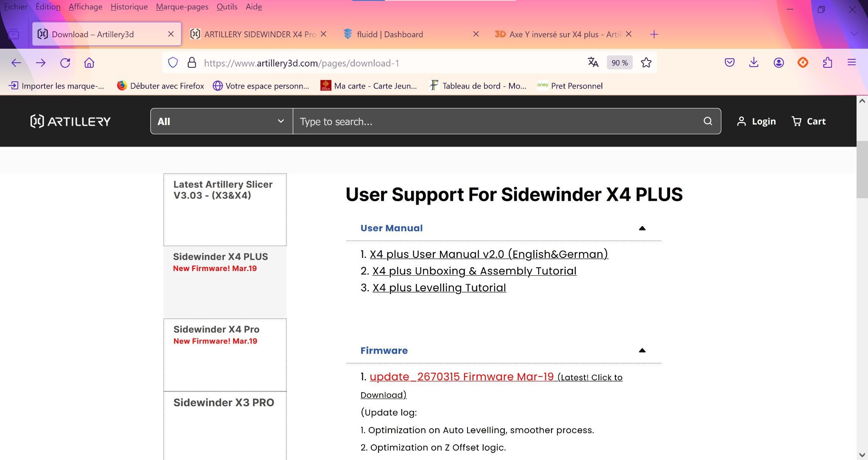Click the 90 % zoom level indicator
This screenshot has width=868, height=460.
tap(620, 63)
